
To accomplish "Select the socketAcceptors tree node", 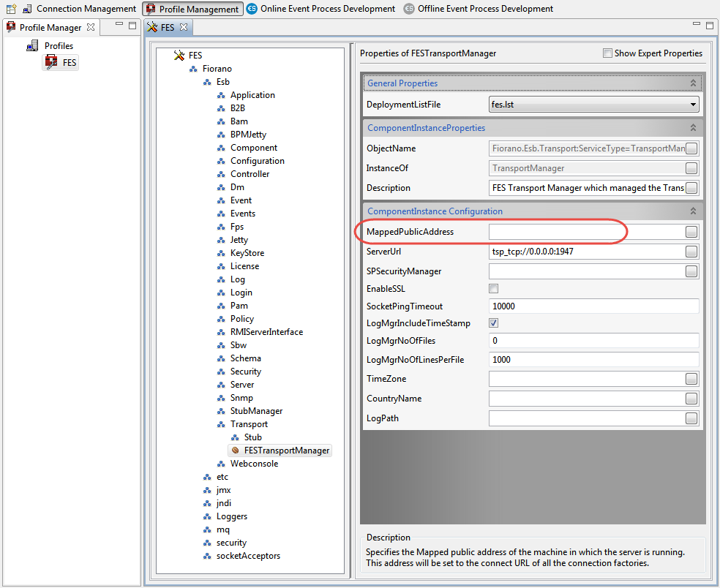I will [248, 556].
